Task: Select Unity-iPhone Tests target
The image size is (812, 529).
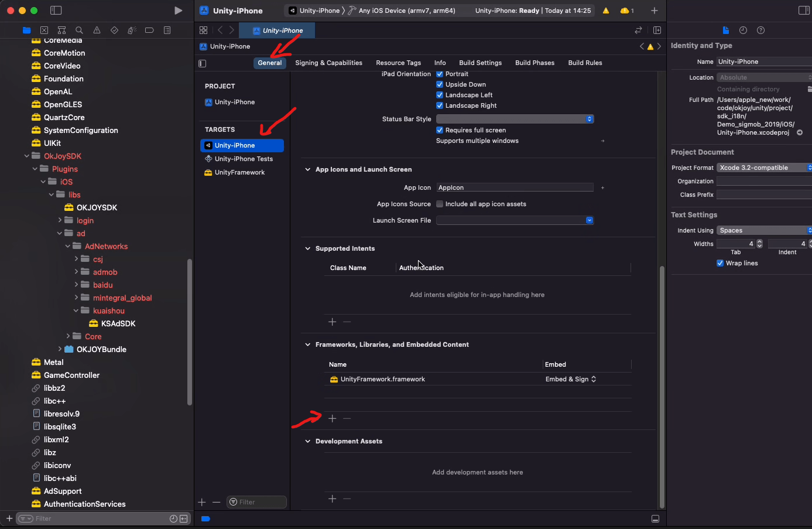Action: point(242,159)
